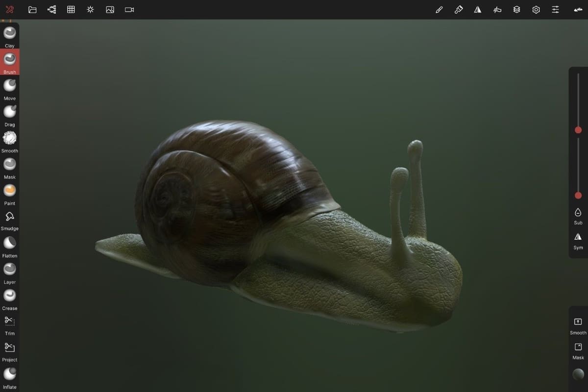Select the Crease tool

click(x=10, y=299)
